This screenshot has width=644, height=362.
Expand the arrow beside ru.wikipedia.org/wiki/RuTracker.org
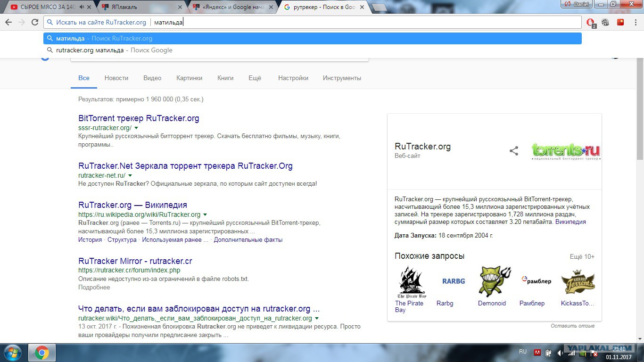205,214
